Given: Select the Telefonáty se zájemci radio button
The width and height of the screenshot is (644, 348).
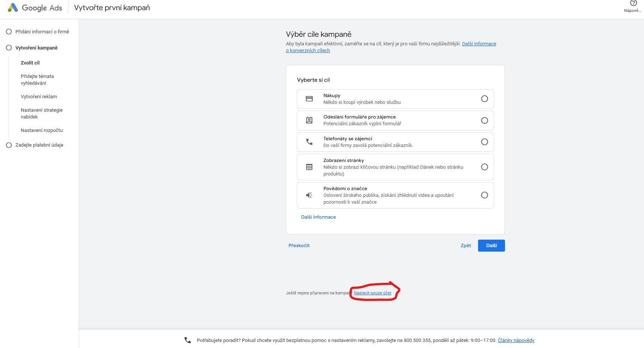Looking at the screenshot, I should tap(484, 142).
